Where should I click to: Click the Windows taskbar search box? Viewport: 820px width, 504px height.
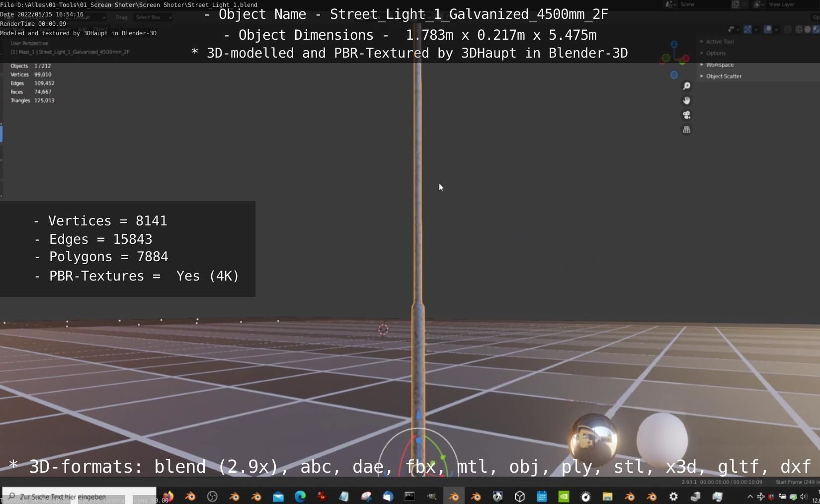tap(79, 496)
